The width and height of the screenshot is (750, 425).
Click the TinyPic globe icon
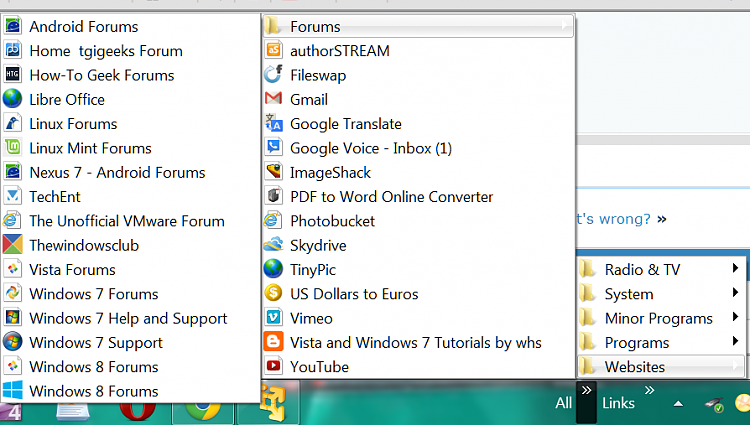tap(274, 269)
